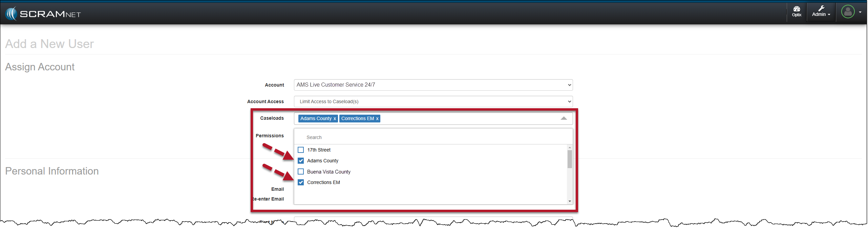Click the caseload list scroll up arrow
This screenshot has width=868, height=230.
[570, 147]
